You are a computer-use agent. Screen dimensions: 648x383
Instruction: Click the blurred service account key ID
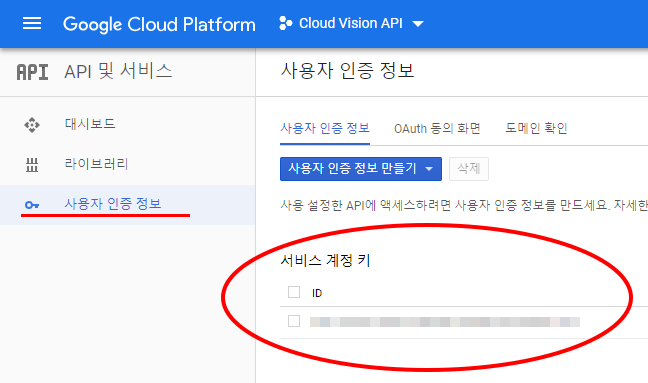point(445,322)
